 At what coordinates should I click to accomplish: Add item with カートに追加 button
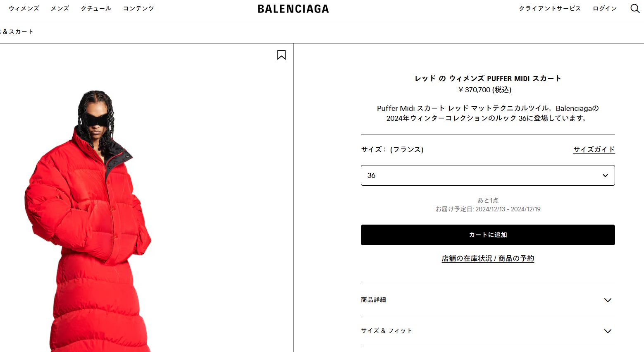click(x=488, y=235)
